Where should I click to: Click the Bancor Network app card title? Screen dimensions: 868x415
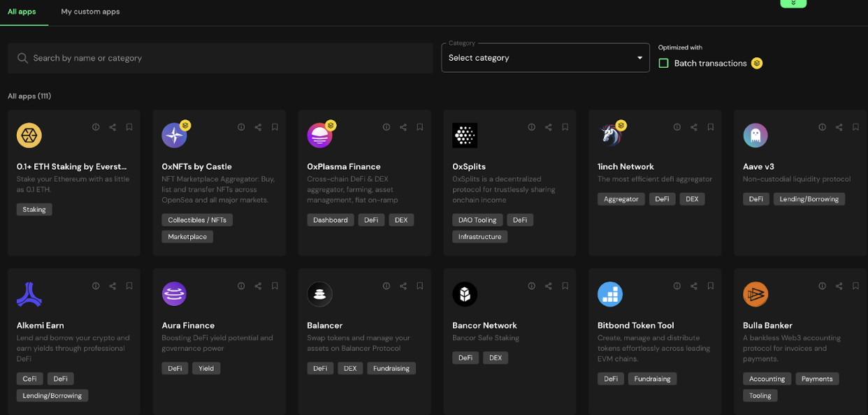484,326
